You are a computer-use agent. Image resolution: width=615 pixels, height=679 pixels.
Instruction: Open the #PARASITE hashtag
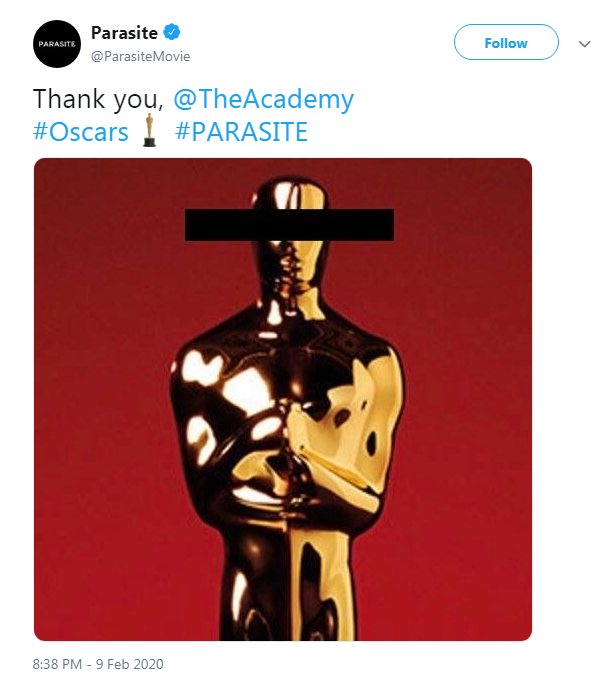click(241, 132)
